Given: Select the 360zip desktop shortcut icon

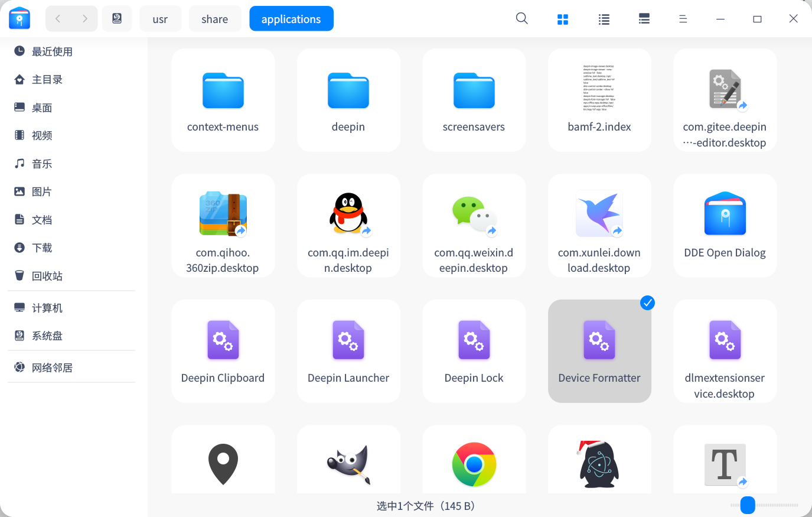Looking at the screenshot, I should (223, 213).
